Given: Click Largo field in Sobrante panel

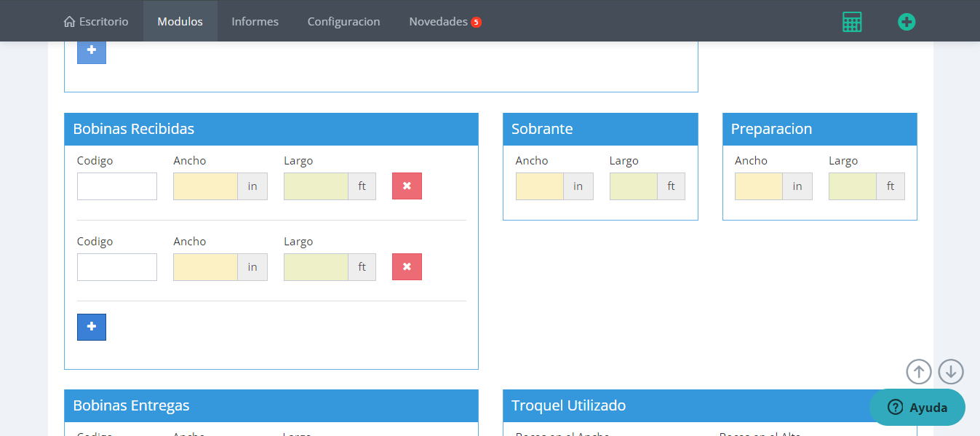Looking at the screenshot, I should 633,186.
